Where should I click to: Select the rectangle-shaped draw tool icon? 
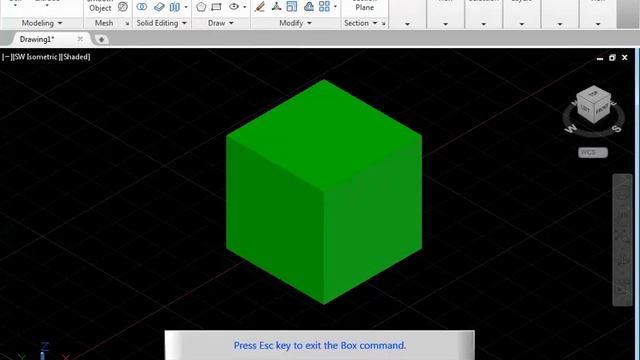(216, 7)
